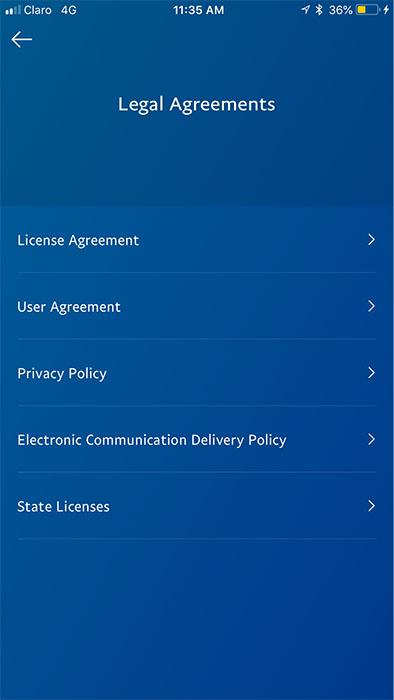394x700 pixels.
Task: Tap the Claro carrier label
Action: coord(38,10)
